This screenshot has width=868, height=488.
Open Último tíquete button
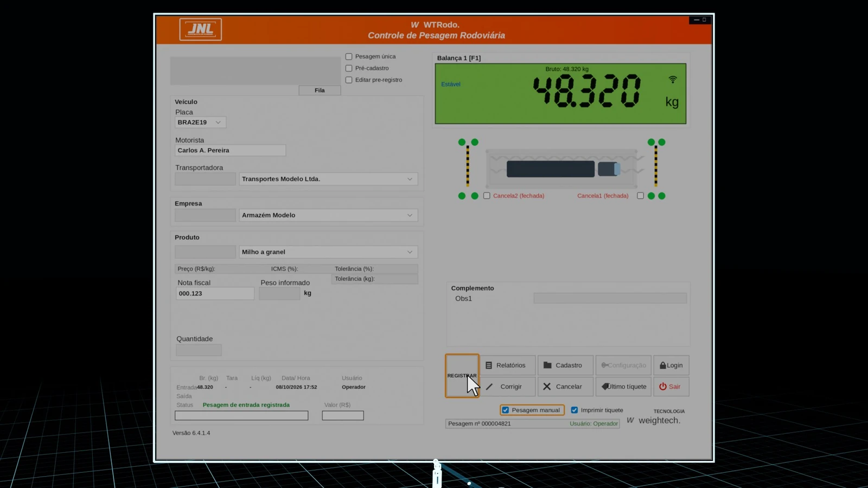click(623, 387)
